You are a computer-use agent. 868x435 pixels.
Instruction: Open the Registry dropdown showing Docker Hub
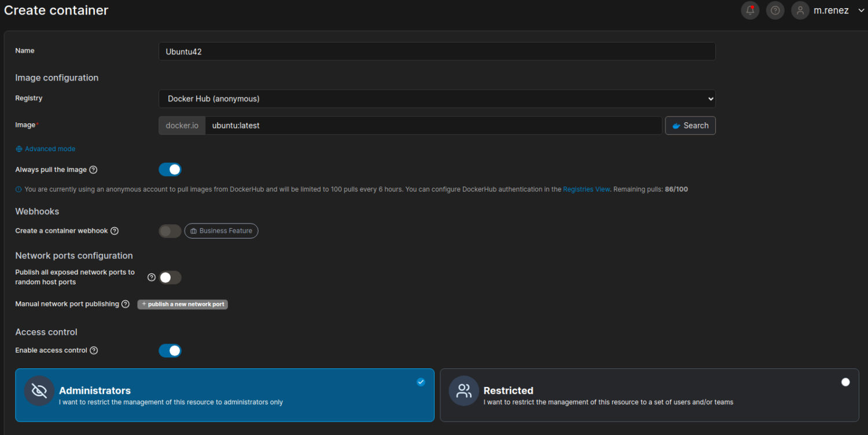[437, 99]
